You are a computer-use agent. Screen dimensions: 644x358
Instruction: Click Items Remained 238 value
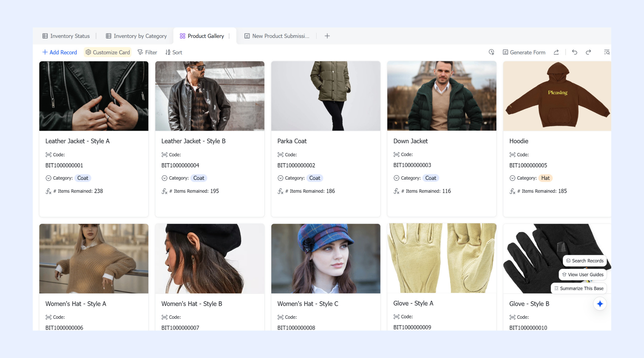point(99,191)
